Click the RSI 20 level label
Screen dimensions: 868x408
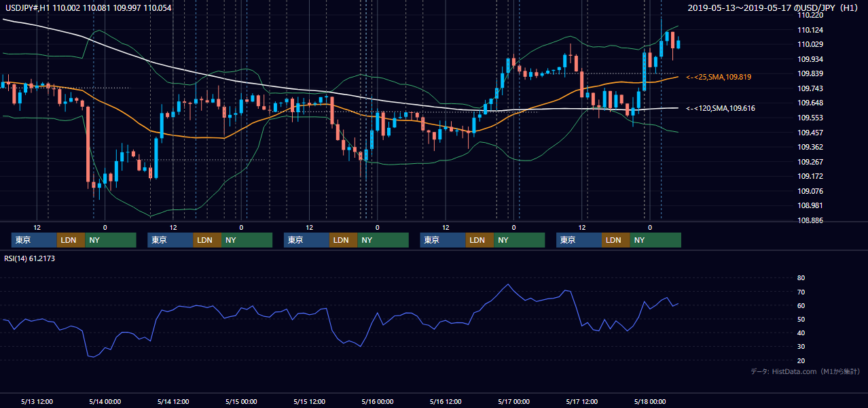pyautogui.click(x=801, y=360)
